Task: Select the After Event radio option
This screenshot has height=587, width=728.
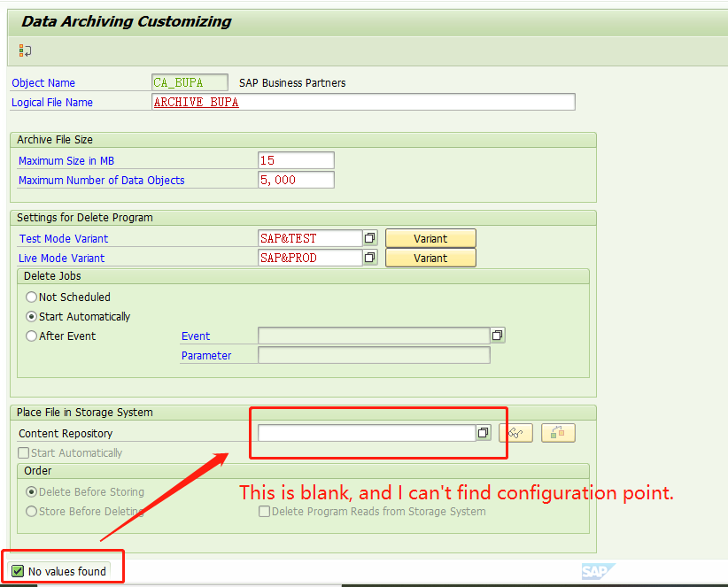Action: coord(32,336)
